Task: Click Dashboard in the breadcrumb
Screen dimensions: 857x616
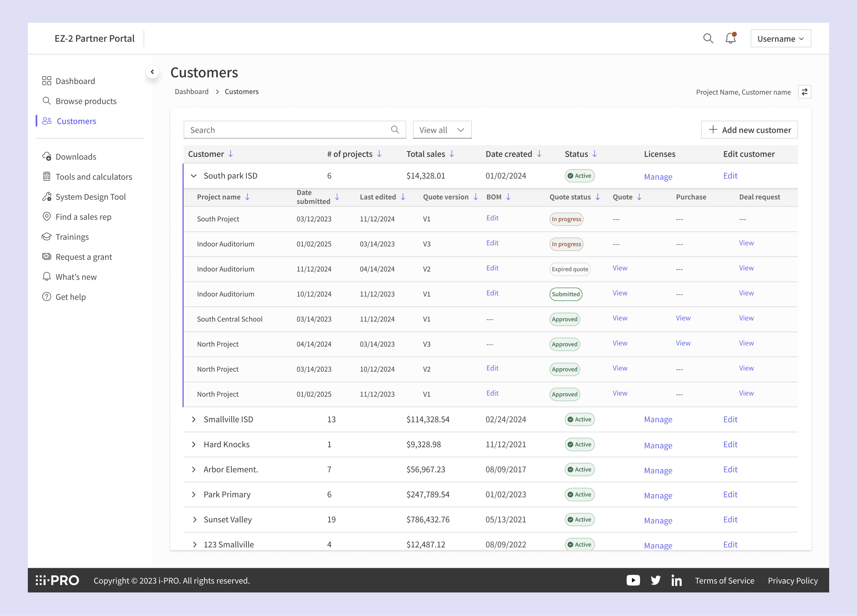Action: [191, 92]
